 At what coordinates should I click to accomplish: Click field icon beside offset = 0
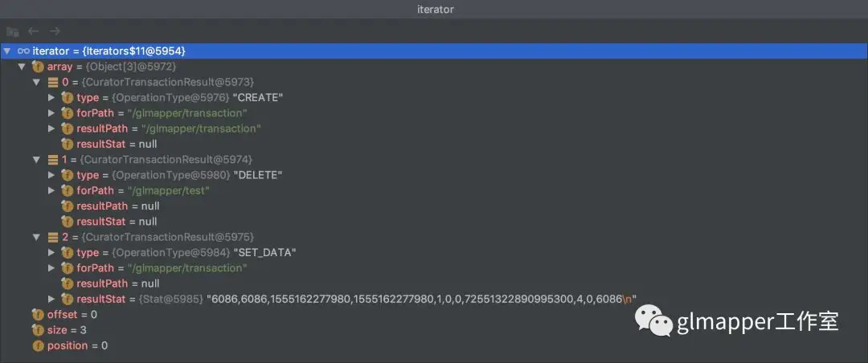coord(38,314)
